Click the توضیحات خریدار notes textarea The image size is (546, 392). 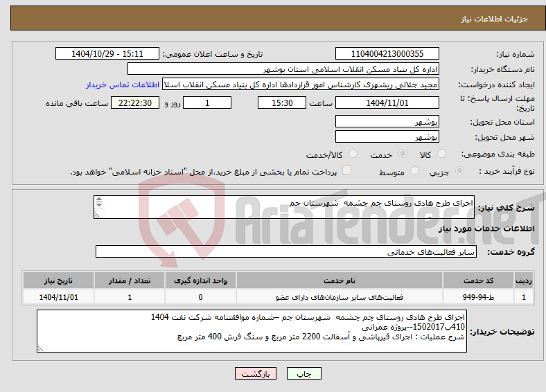252,331
